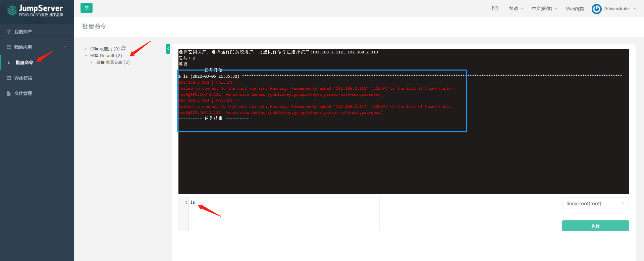644x261 pixels.
Task: Click the 收藏夹 folder icon
Action: (x=97, y=49)
